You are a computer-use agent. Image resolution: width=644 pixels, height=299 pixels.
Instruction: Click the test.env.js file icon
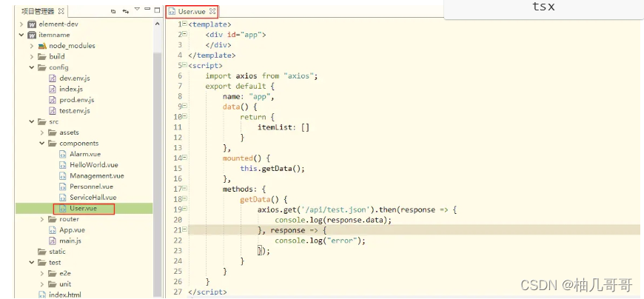click(52, 111)
